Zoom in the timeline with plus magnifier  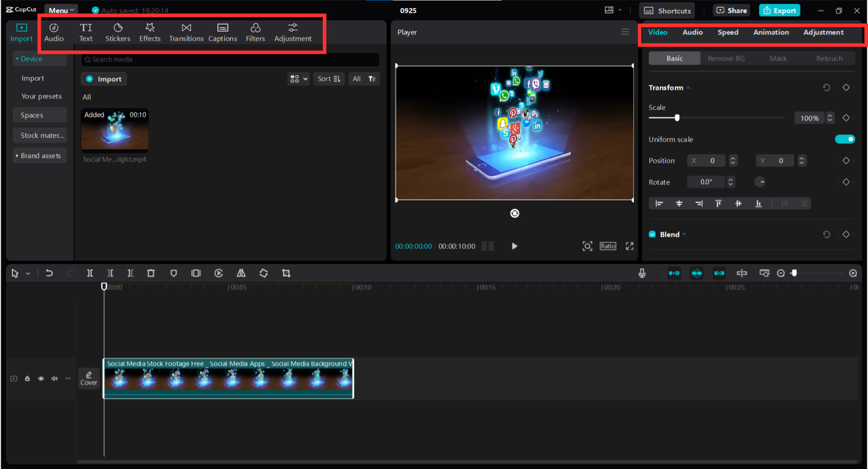coord(853,273)
